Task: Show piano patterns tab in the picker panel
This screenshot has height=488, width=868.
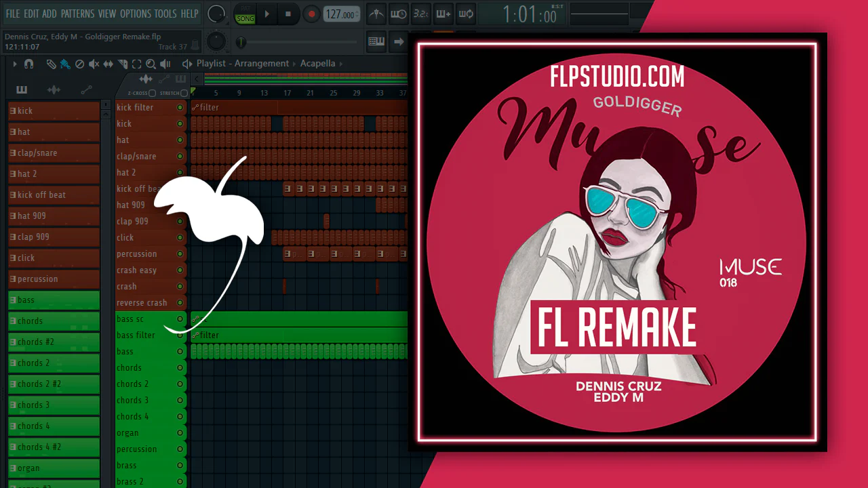Action: (22, 89)
